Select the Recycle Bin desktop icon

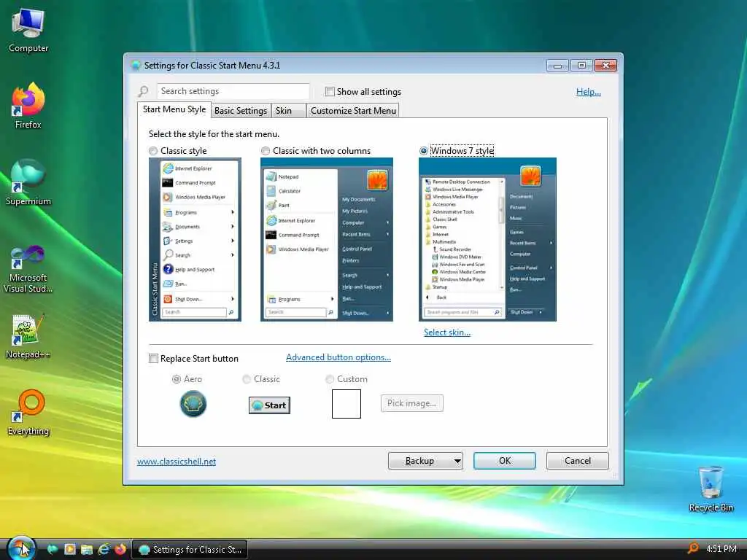(711, 489)
